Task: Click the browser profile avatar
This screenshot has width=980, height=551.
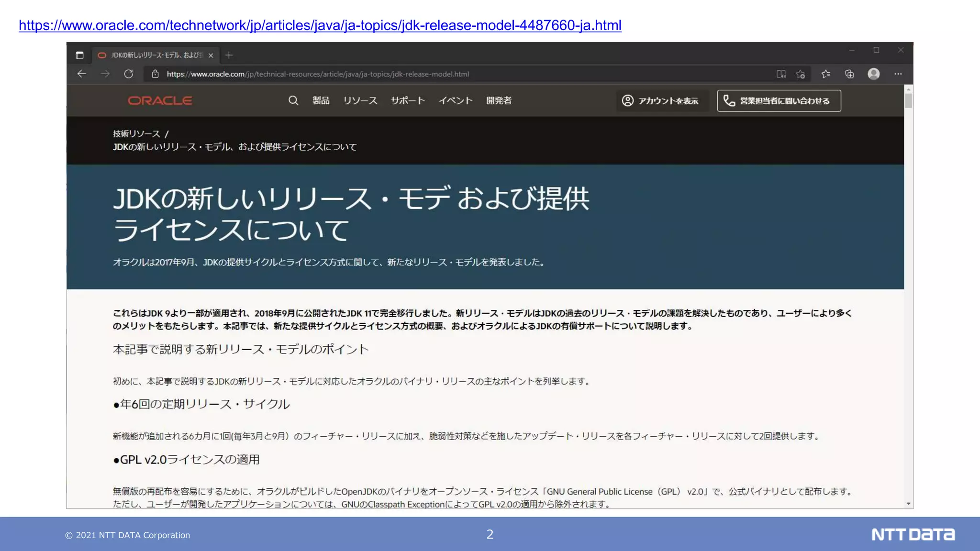Action: 874,74
